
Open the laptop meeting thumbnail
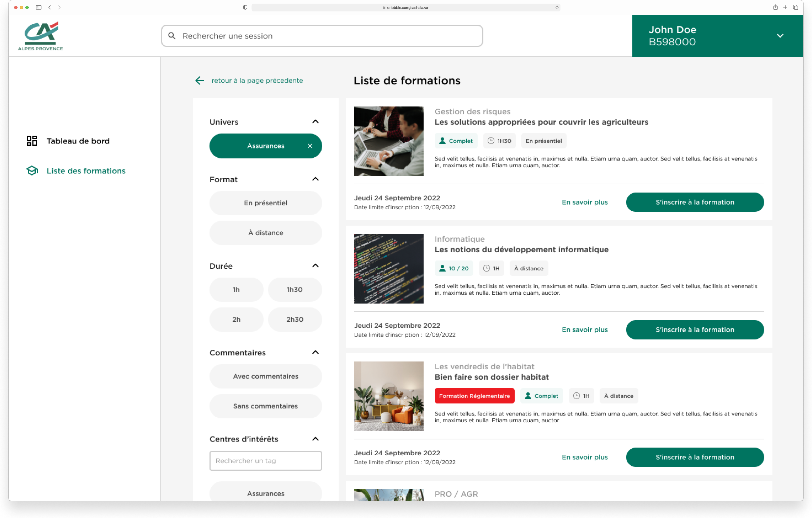tap(389, 141)
